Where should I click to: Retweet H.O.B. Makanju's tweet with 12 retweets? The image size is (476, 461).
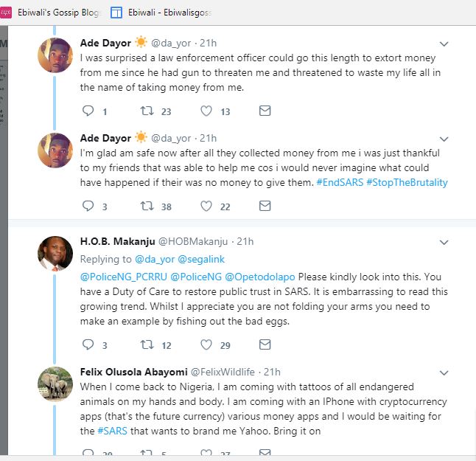(147, 344)
